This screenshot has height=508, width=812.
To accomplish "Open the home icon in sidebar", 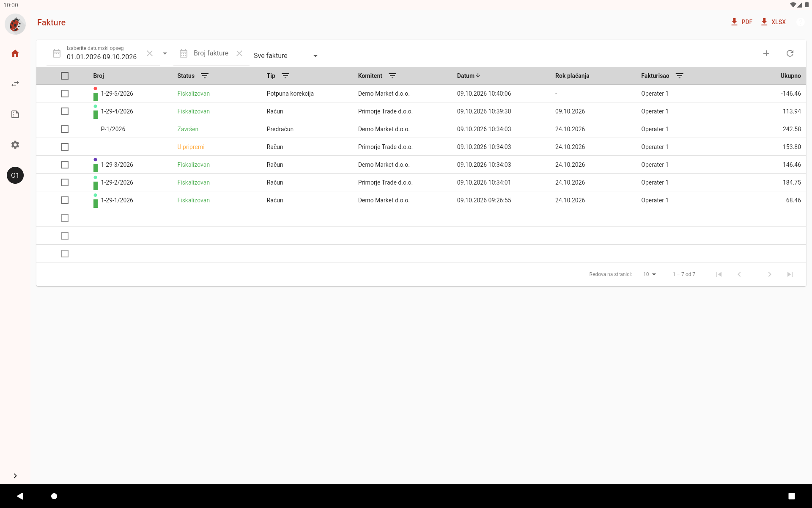I will pyautogui.click(x=15, y=53).
